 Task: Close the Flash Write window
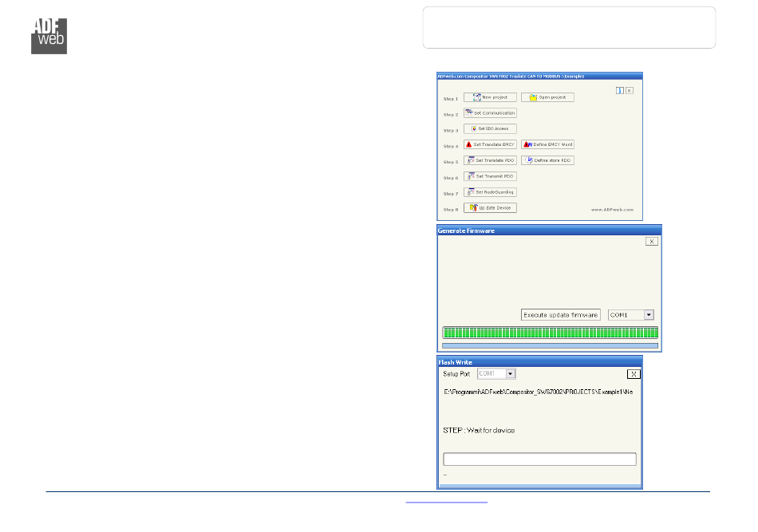(633, 373)
